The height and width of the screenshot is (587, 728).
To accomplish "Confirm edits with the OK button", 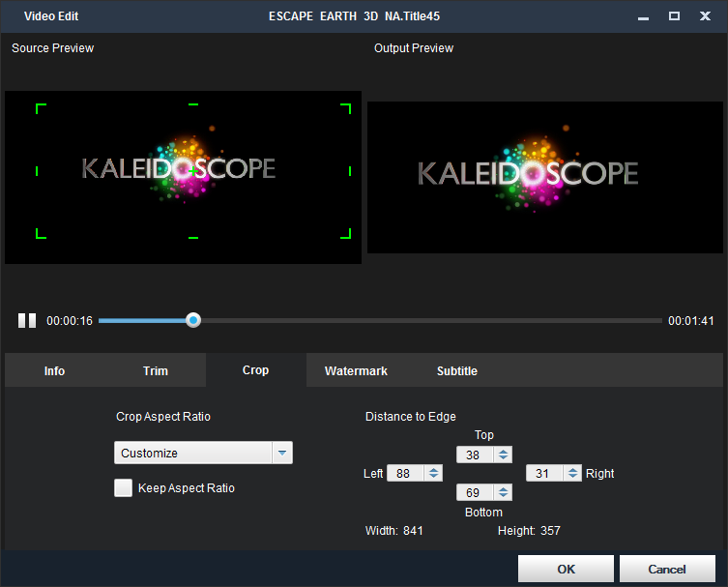I will click(x=566, y=569).
